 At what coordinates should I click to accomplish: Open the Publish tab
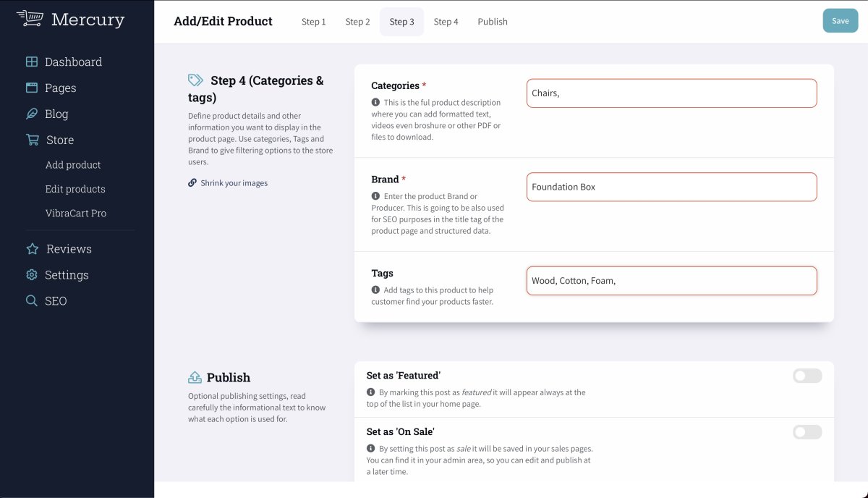coord(493,22)
